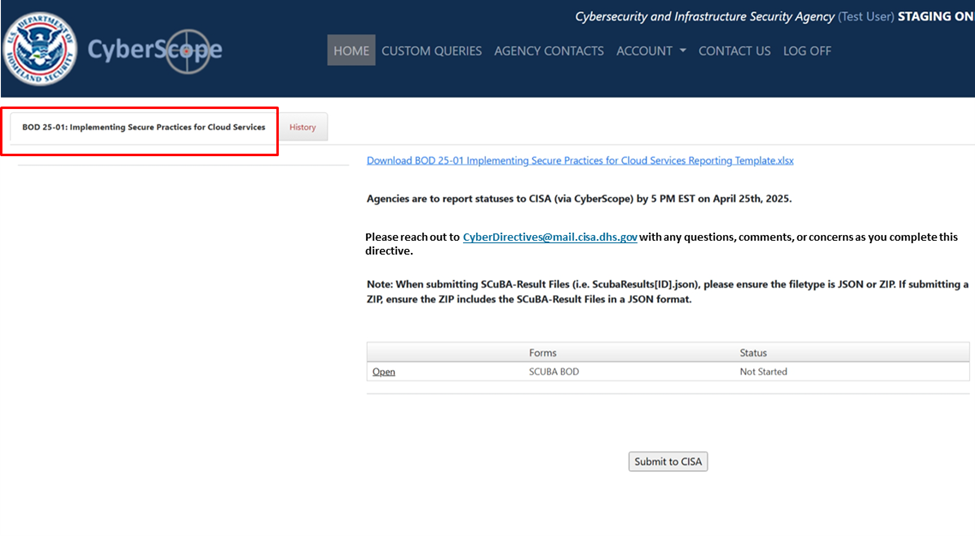Open the HOME navigation item
This screenshot has width=975, height=536.
pyautogui.click(x=351, y=50)
